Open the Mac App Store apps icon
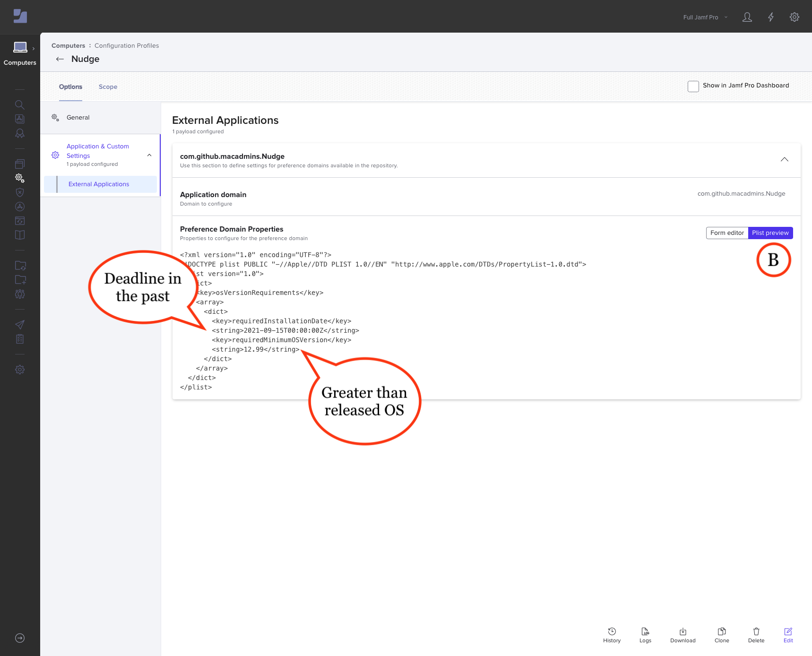 click(x=20, y=207)
